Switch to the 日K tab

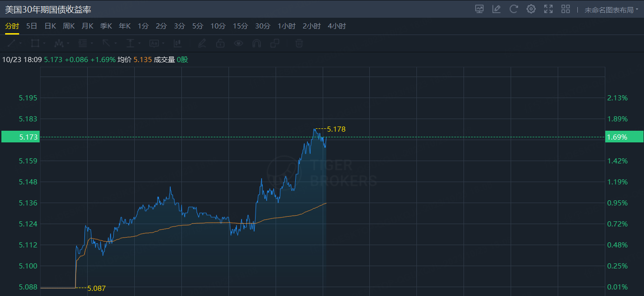[50, 26]
